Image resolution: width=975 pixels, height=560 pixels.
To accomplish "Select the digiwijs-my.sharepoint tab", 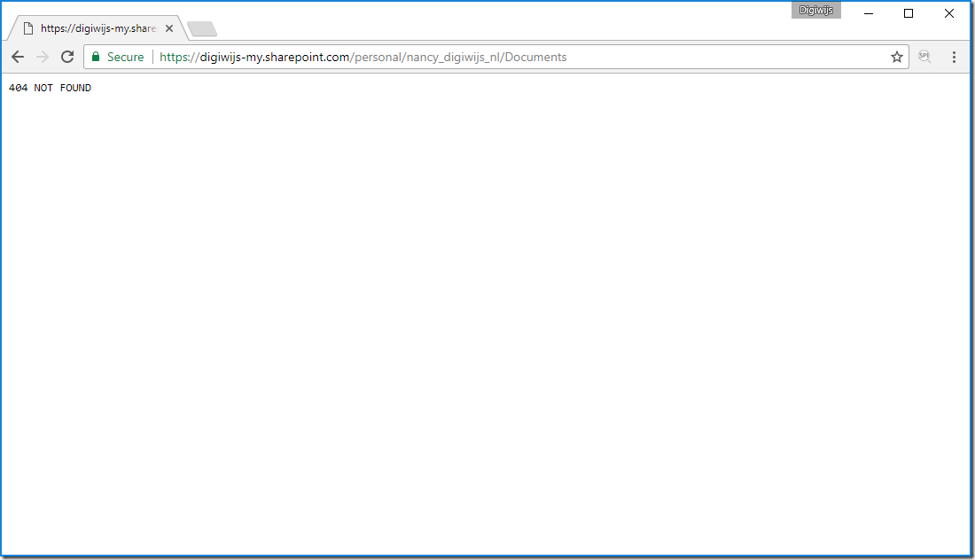I will pyautogui.click(x=97, y=28).
